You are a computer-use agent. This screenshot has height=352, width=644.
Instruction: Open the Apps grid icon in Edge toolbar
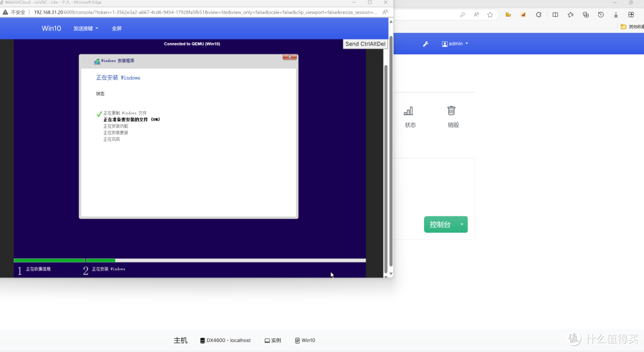click(631, 15)
